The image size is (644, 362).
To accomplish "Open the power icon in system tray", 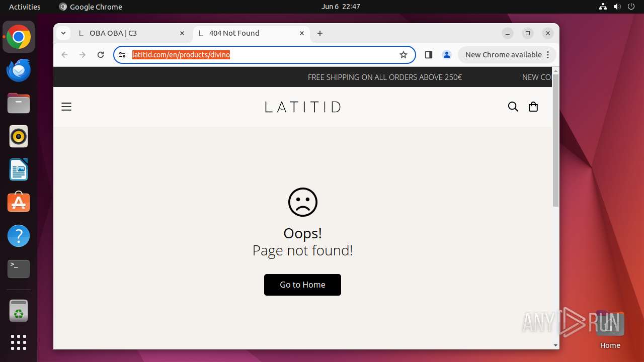I will 631,7.
